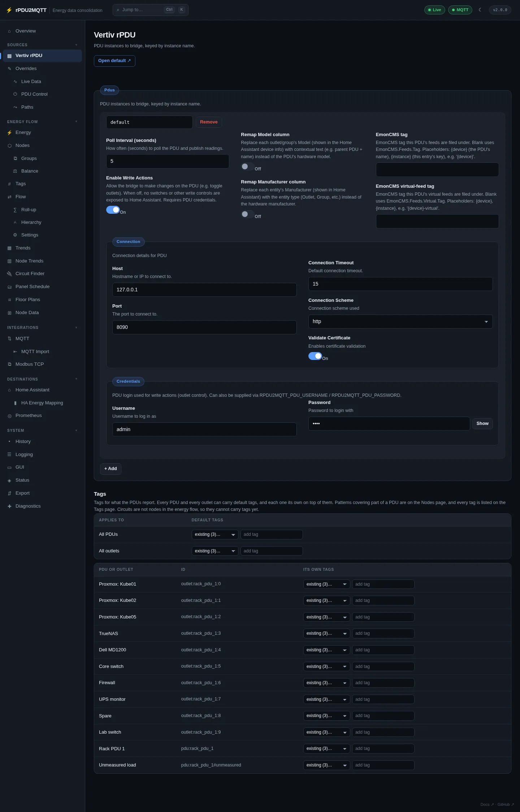The image size is (520, 812).
Task: Open HA Energy Mapping page
Action: click(x=42, y=403)
